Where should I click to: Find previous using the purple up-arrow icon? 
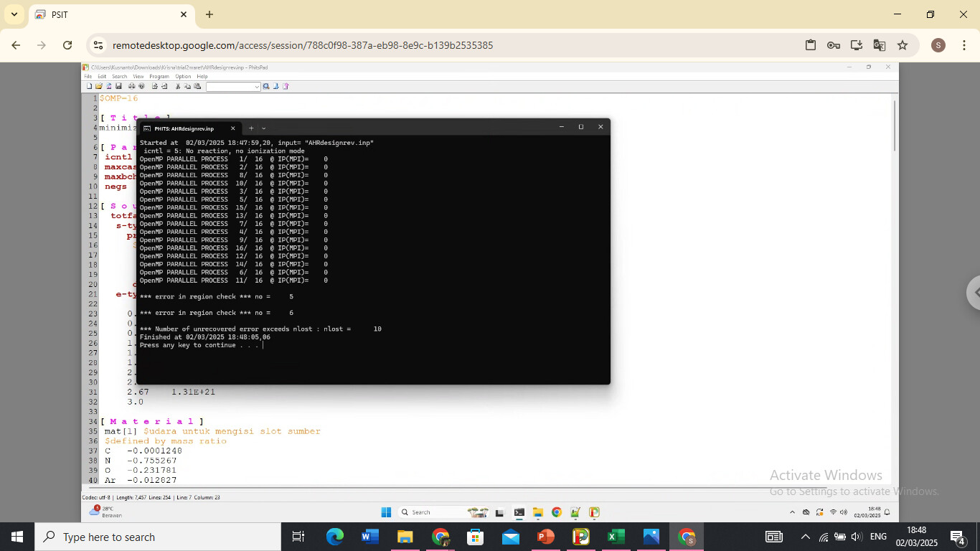(x=286, y=86)
